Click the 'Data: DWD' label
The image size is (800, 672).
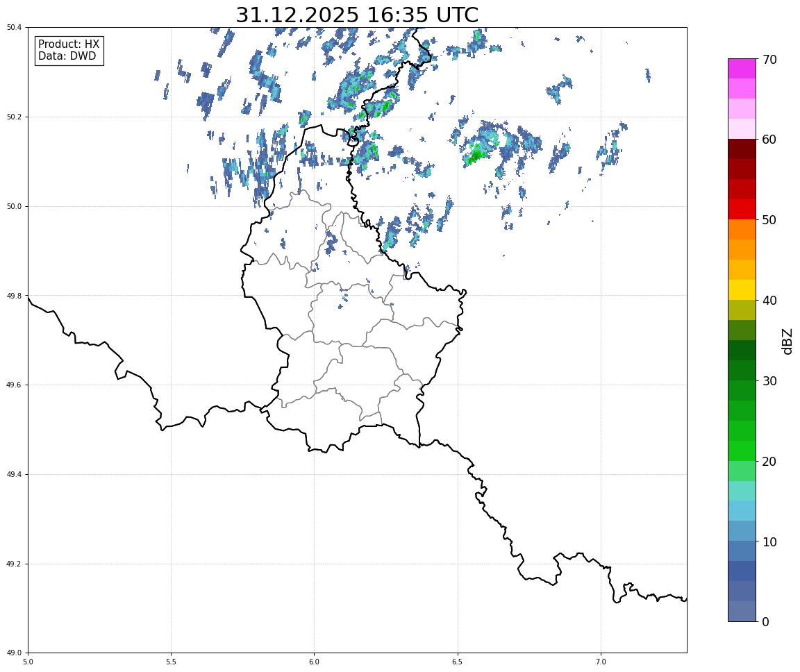pos(67,56)
